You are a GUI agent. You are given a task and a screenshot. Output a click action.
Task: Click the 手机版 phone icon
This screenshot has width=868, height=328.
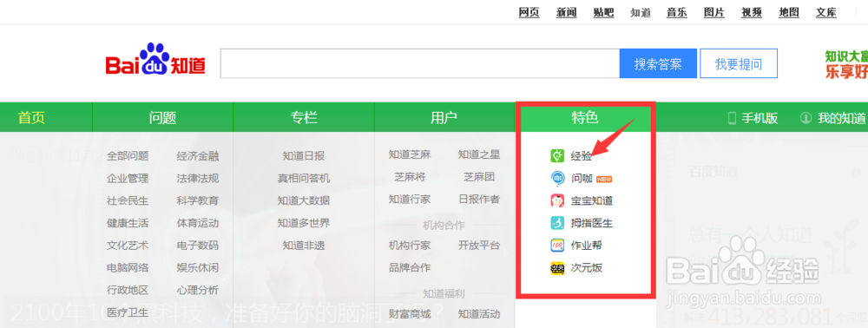click(x=732, y=118)
